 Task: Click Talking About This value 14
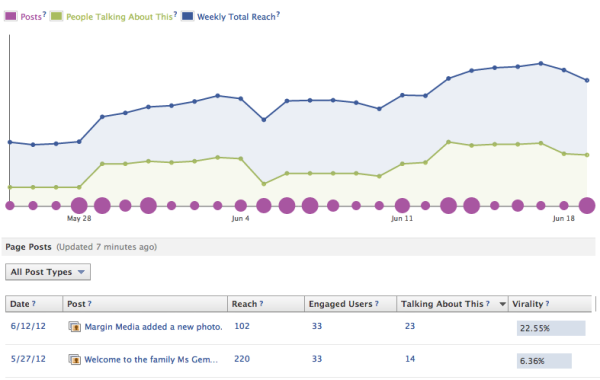point(410,359)
